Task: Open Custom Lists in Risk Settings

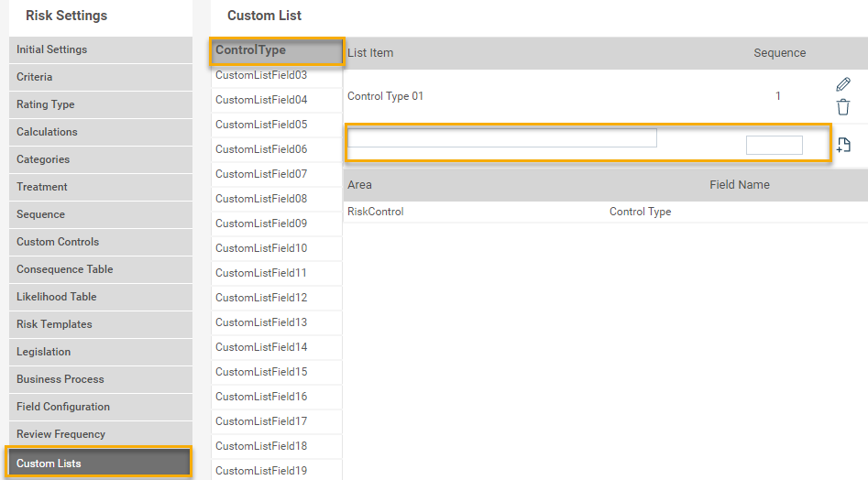Action: tap(100, 463)
